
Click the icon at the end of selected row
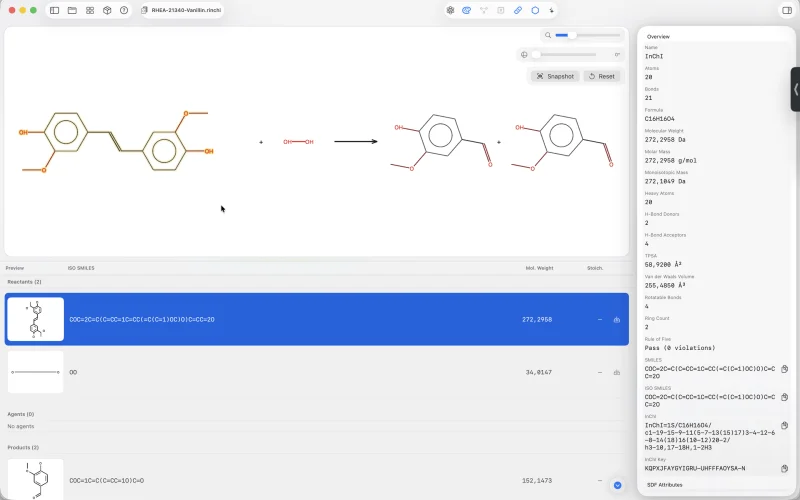point(616,320)
